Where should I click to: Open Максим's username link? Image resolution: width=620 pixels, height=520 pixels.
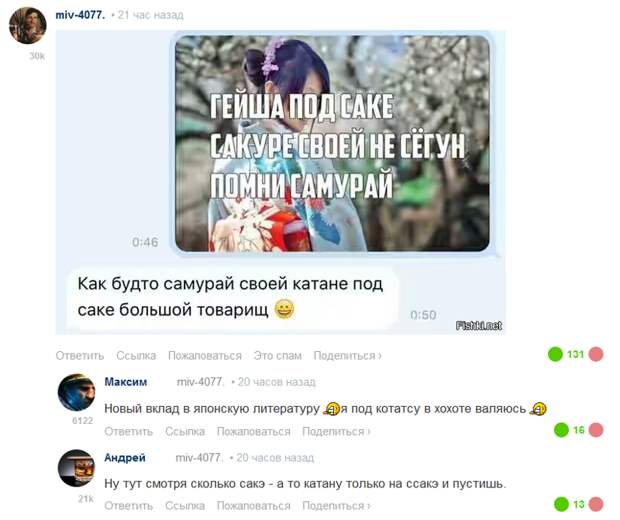click(126, 382)
